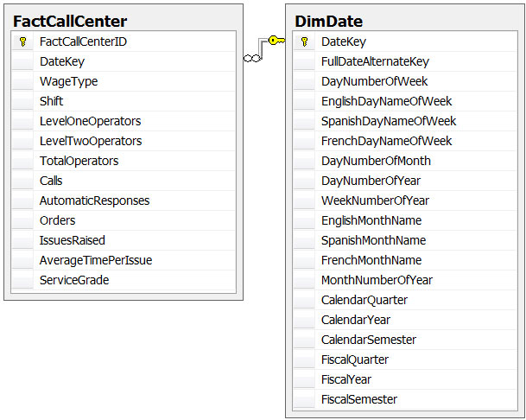Select the Shift column row
The width and height of the screenshot is (526, 420).
click(x=52, y=101)
